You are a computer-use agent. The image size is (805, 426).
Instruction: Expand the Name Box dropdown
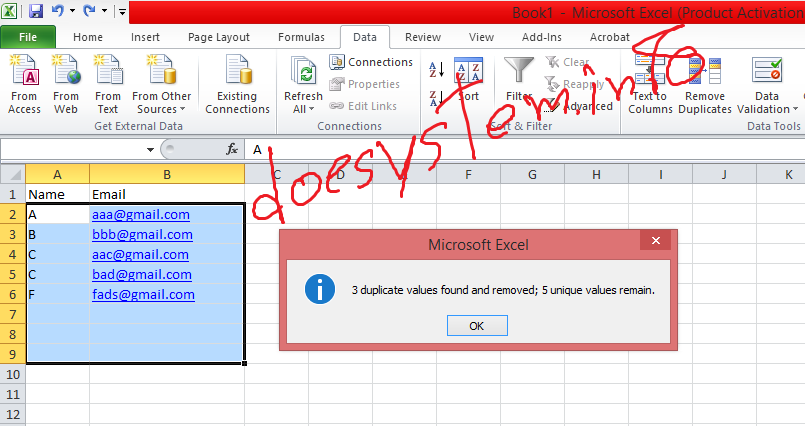point(150,149)
